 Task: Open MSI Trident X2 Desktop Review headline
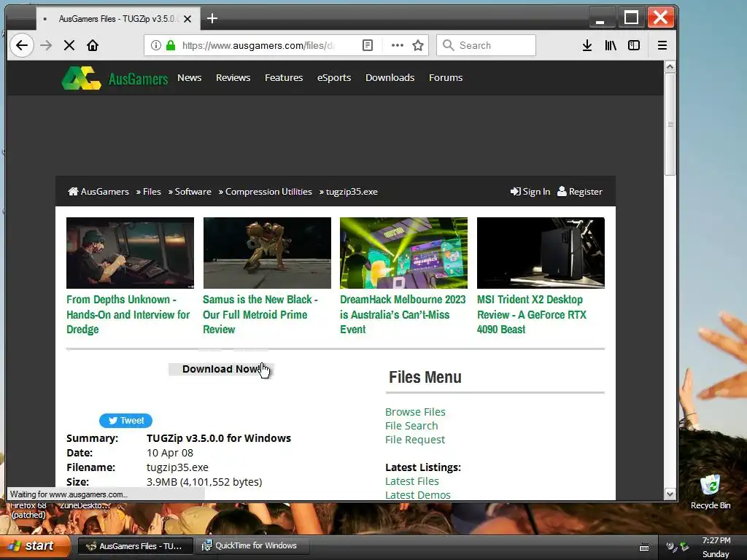pyautogui.click(x=532, y=314)
